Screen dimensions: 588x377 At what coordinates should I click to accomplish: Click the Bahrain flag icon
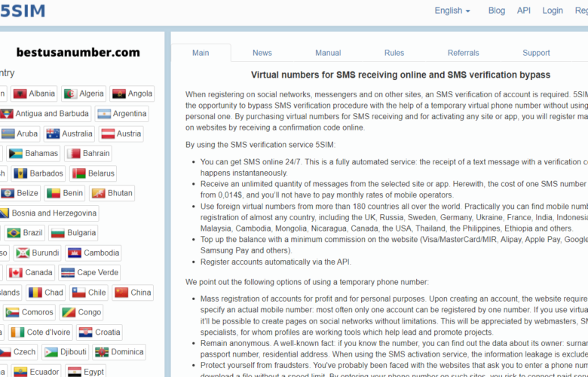74,153
